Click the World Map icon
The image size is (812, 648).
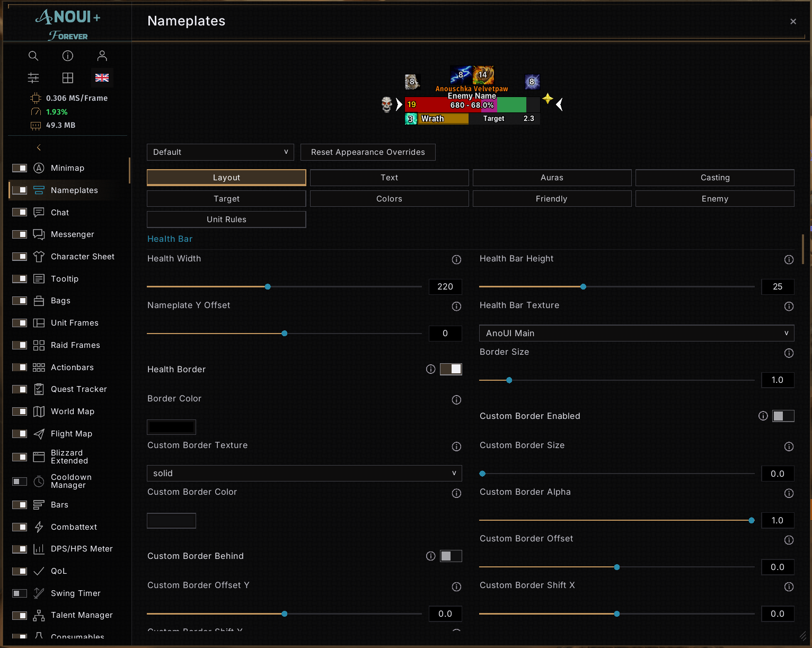39,411
